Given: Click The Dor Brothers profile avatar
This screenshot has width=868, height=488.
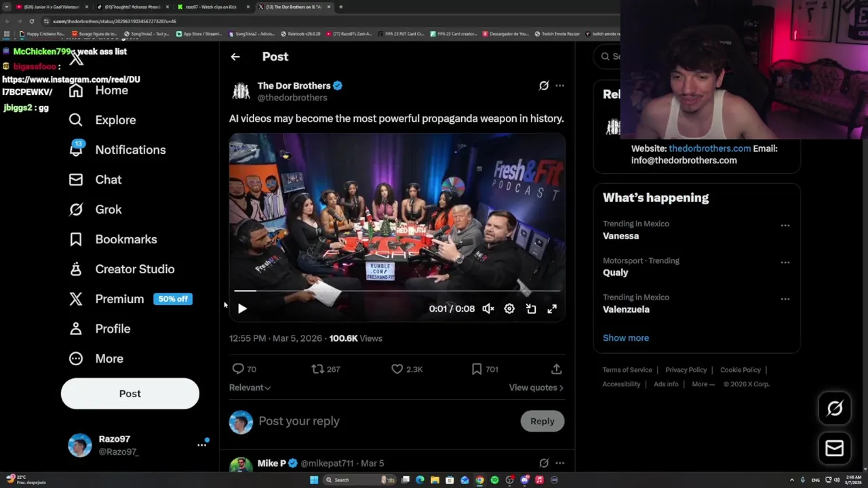Looking at the screenshot, I should (241, 91).
